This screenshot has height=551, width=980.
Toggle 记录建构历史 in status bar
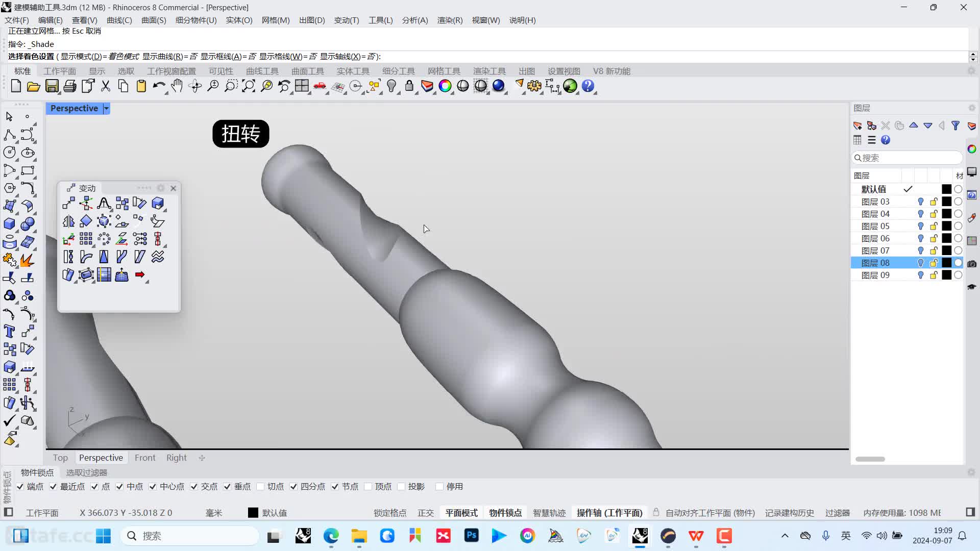pos(790,513)
